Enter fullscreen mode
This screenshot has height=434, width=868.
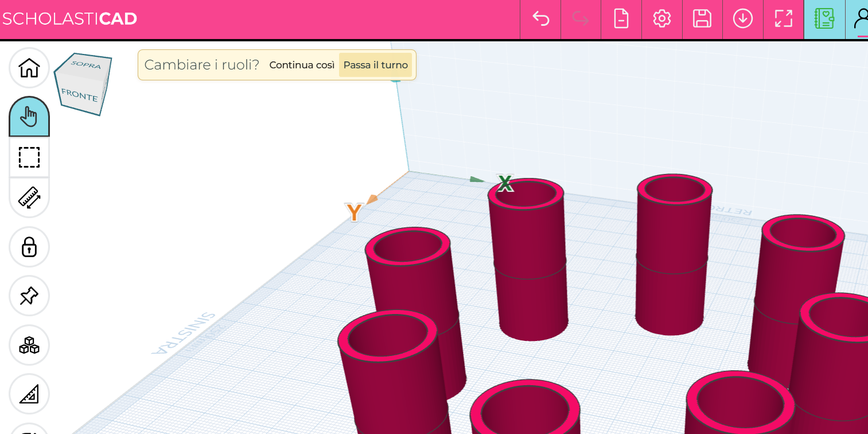784,19
